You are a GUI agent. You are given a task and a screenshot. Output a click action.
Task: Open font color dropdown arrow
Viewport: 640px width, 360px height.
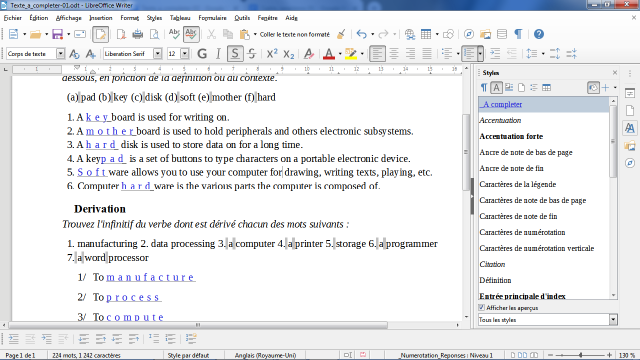340,53
